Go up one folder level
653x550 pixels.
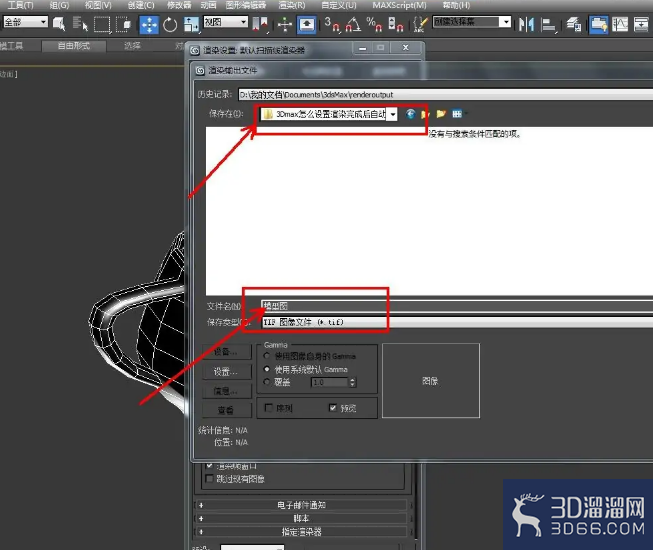click(x=425, y=114)
